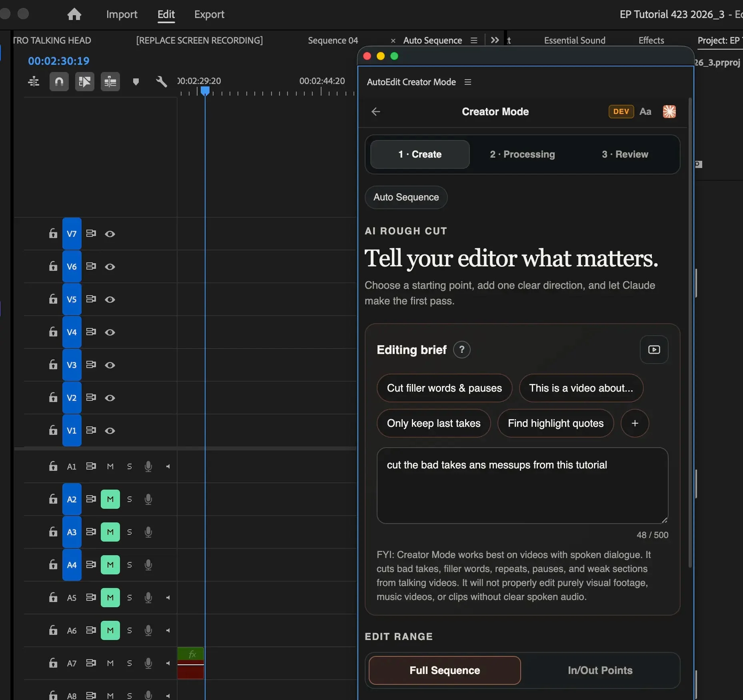Expand audio track A1 arrow
Viewport: 743px width, 700px height.
[x=168, y=466]
